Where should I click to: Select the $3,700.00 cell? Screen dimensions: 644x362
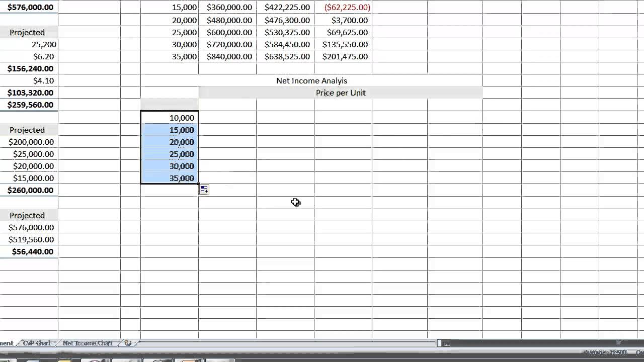(x=343, y=20)
